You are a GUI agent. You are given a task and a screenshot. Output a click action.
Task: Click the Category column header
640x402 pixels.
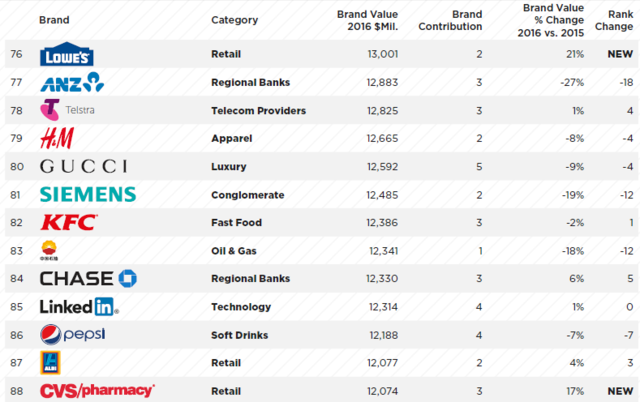(x=234, y=20)
